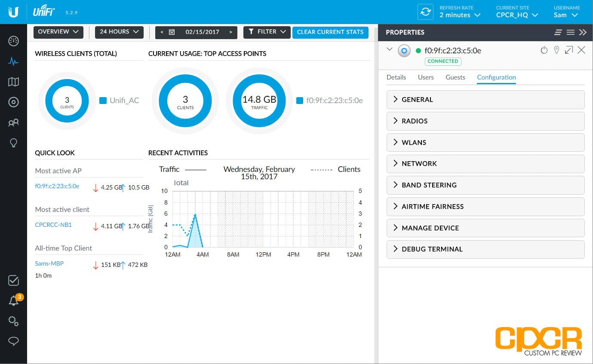The image size is (593, 364).
Task: Toggle the Traffic line legend
Action: (x=182, y=169)
